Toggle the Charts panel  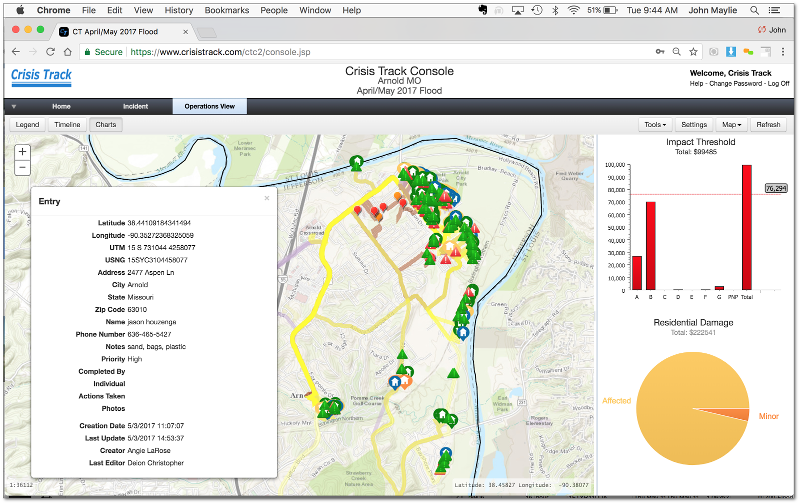106,124
